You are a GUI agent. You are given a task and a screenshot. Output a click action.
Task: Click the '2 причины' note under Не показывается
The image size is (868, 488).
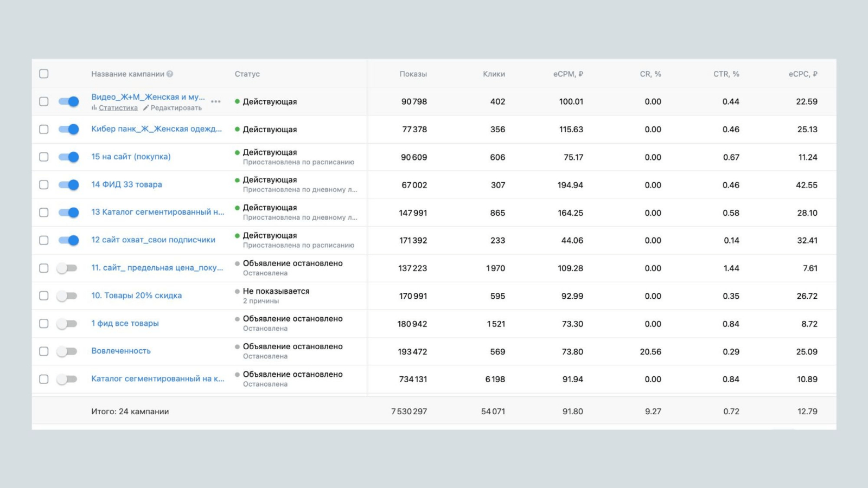[x=261, y=301]
